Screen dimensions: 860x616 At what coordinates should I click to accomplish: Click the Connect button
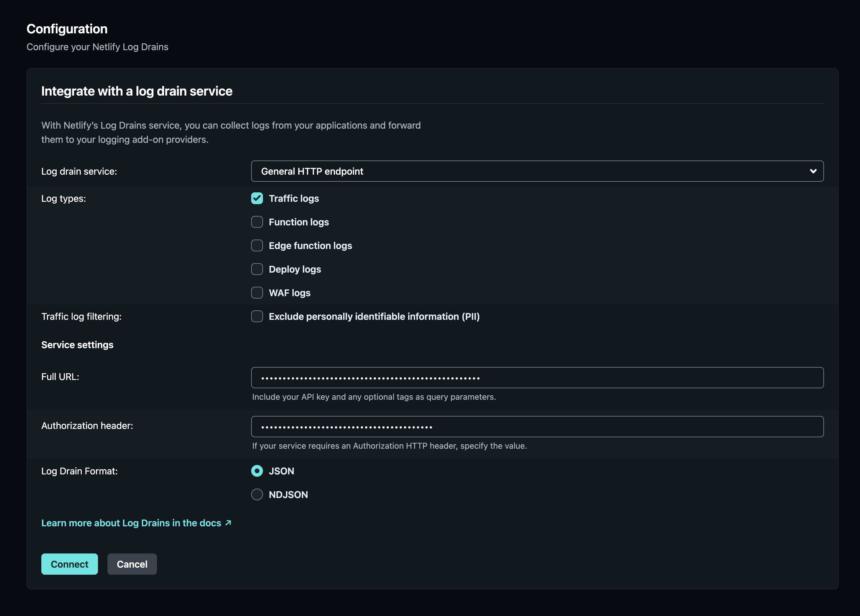[69, 564]
